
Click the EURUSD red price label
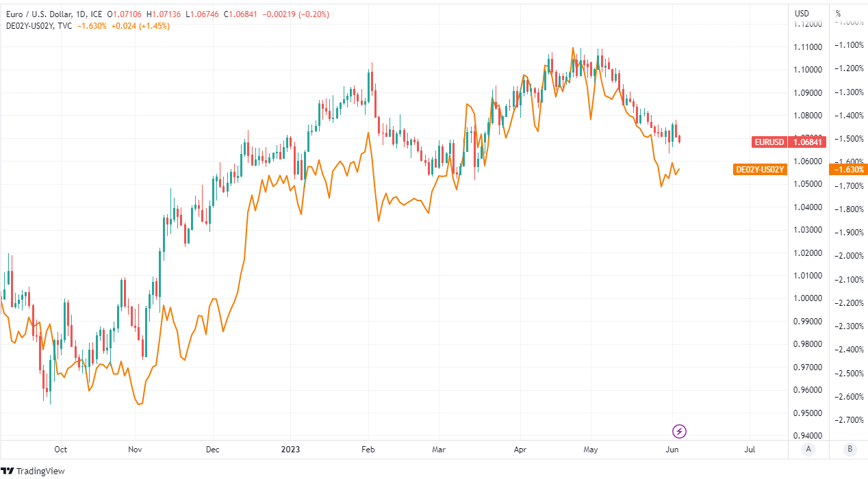(x=769, y=142)
